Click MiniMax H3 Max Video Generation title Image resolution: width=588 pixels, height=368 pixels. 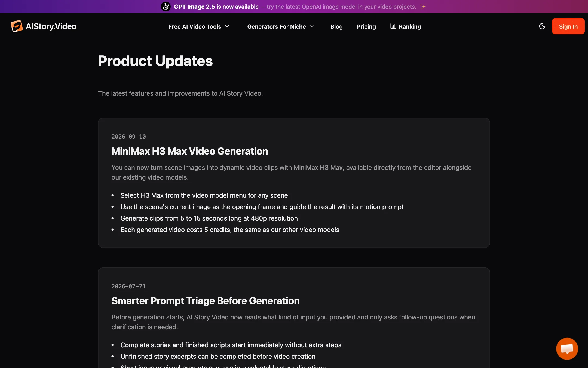pos(190,151)
